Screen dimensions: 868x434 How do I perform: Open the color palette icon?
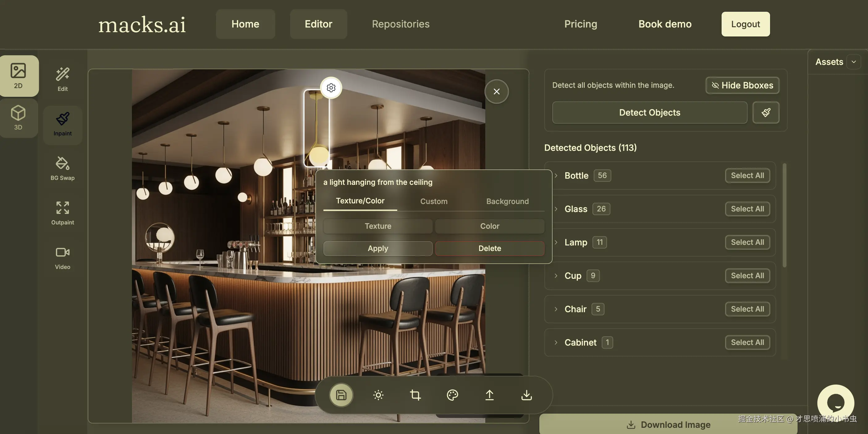click(452, 395)
